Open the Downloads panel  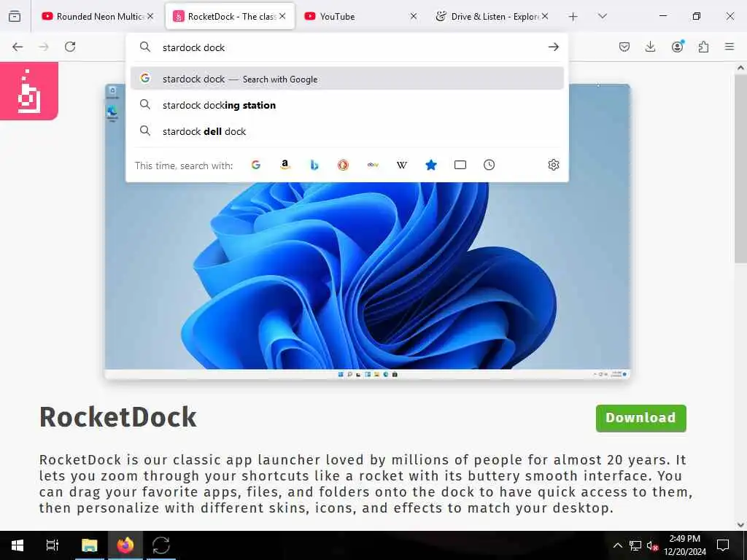650,47
